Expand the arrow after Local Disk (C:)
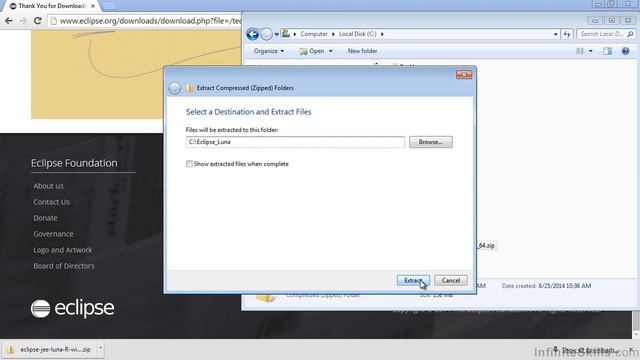Image resolution: width=640 pixels, height=360 pixels. [382, 34]
